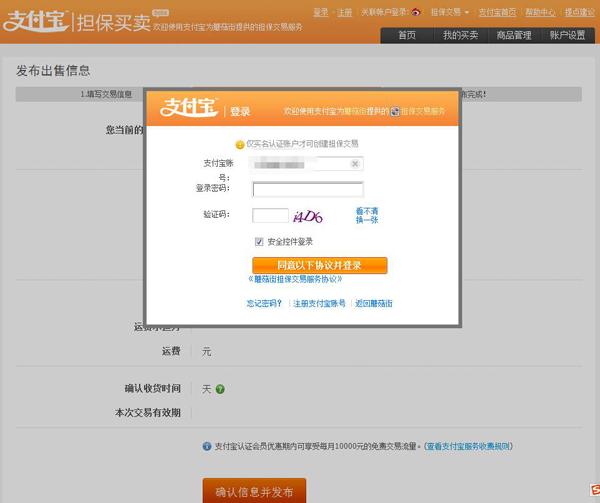Open the 支付宝首页 link
600x503 pixels.
point(497,12)
